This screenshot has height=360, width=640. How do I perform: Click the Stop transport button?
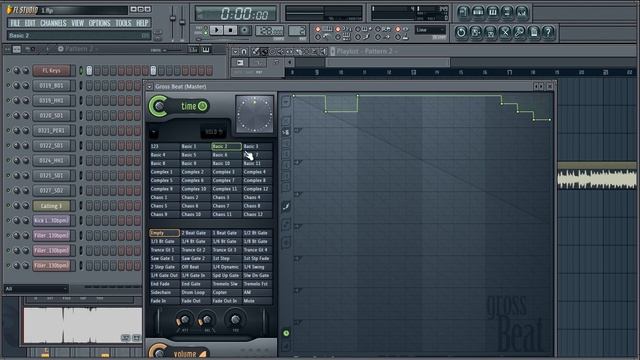point(230,30)
